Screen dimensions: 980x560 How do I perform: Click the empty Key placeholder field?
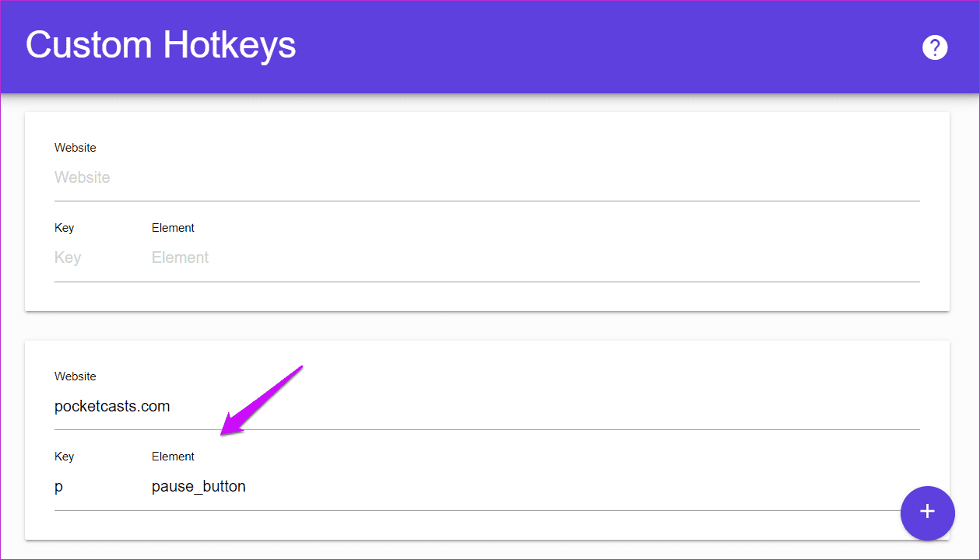click(68, 257)
